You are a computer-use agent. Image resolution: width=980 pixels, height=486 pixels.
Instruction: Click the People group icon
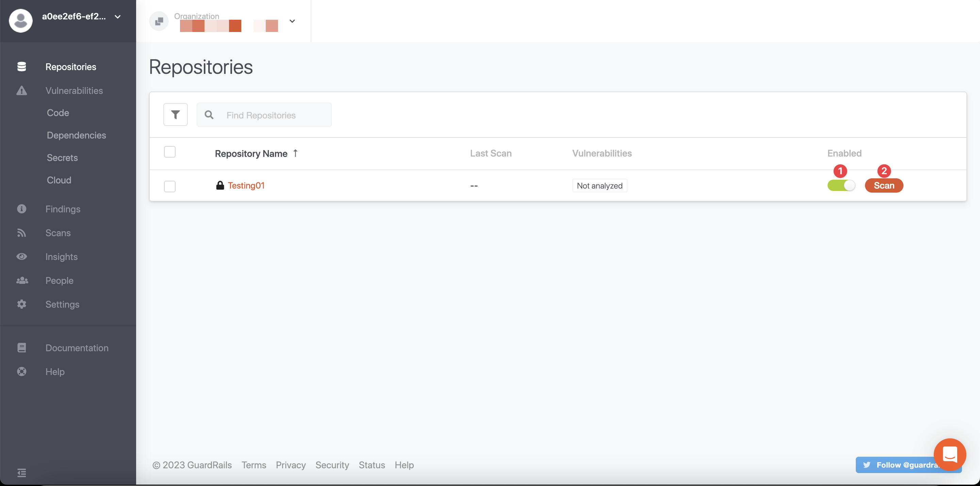coord(22,280)
